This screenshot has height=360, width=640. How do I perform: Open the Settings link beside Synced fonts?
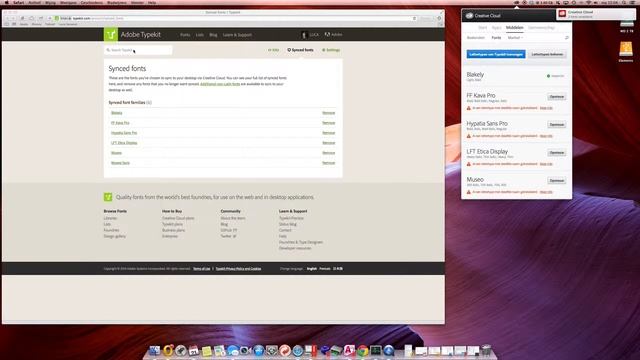pos(331,50)
